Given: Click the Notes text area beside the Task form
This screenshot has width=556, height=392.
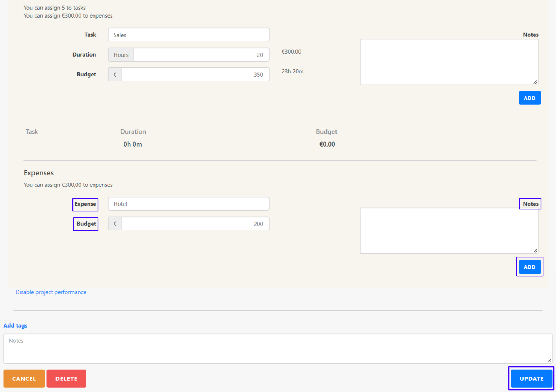Looking at the screenshot, I should (x=449, y=62).
